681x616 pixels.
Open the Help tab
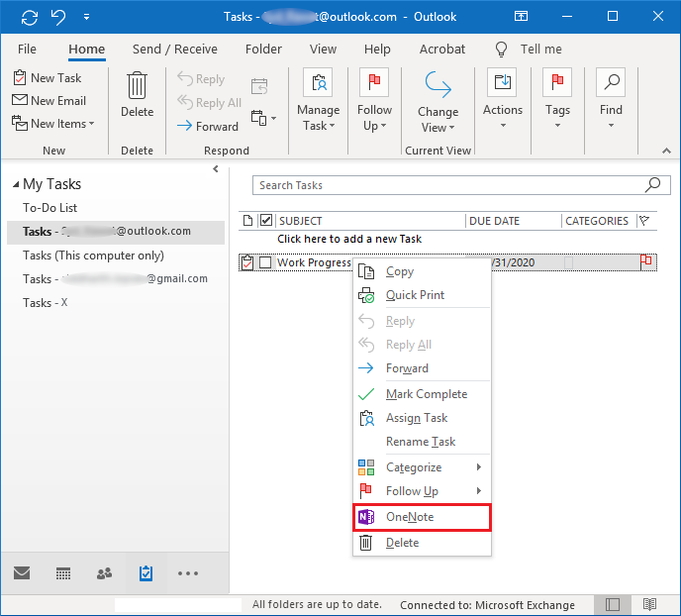(377, 50)
